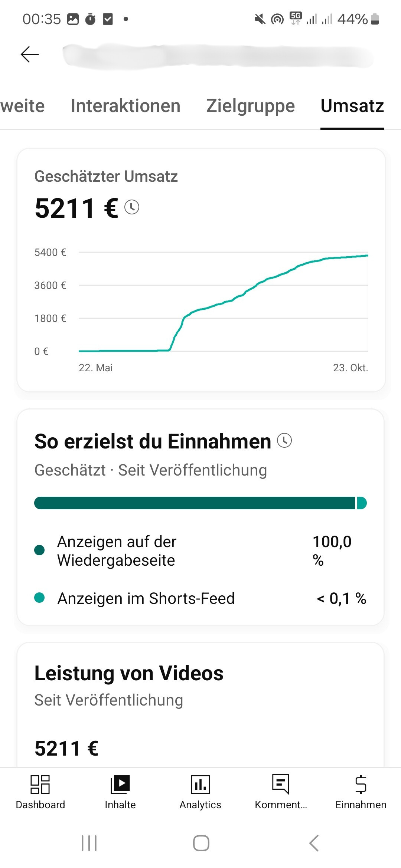The height and width of the screenshot is (868, 401).
Task: Tap clock icon next to Einnahmen heading
Action: (284, 441)
